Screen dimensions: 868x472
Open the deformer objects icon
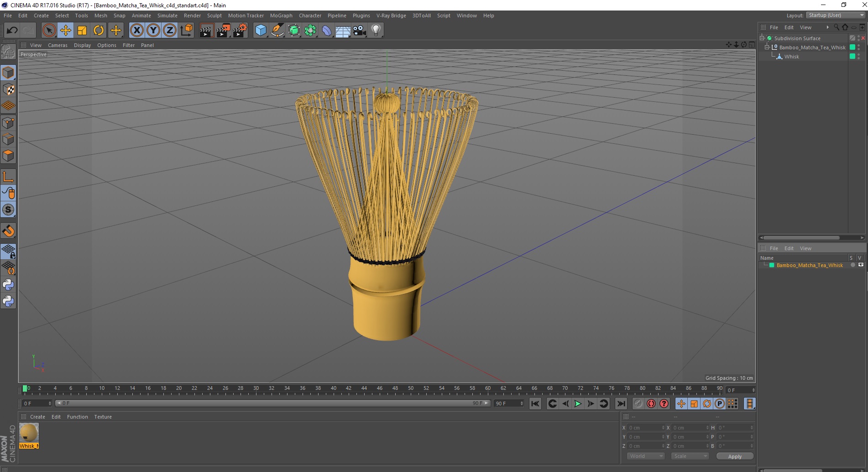[x=327, y=31]
